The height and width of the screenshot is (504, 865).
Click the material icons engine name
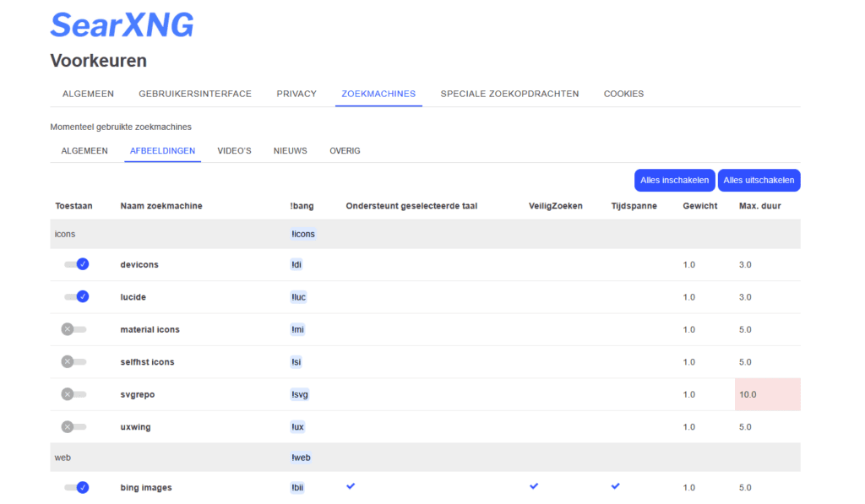(x=150, y=330)
